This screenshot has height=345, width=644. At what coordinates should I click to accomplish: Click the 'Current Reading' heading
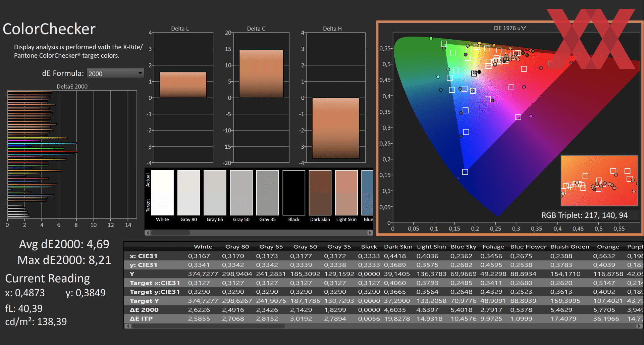(48, 279)
